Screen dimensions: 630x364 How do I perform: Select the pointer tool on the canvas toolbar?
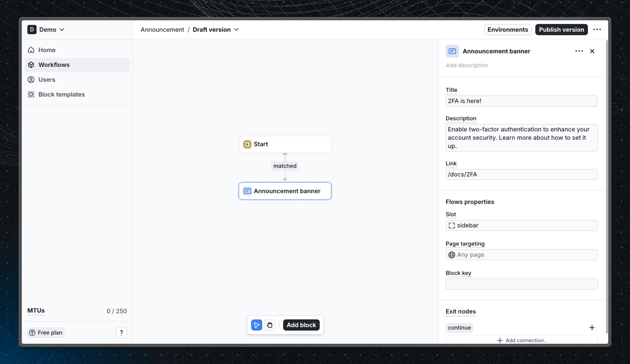[257, 325]
